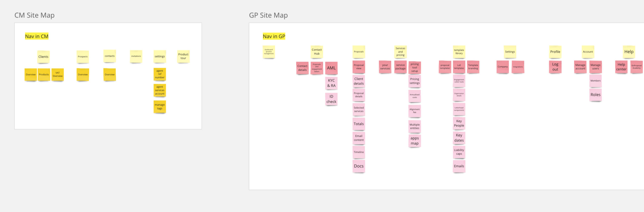Click the 'apps map' sticky note
Screen dimensions: 644x212
pyautogui.click(x=415, y=141)
